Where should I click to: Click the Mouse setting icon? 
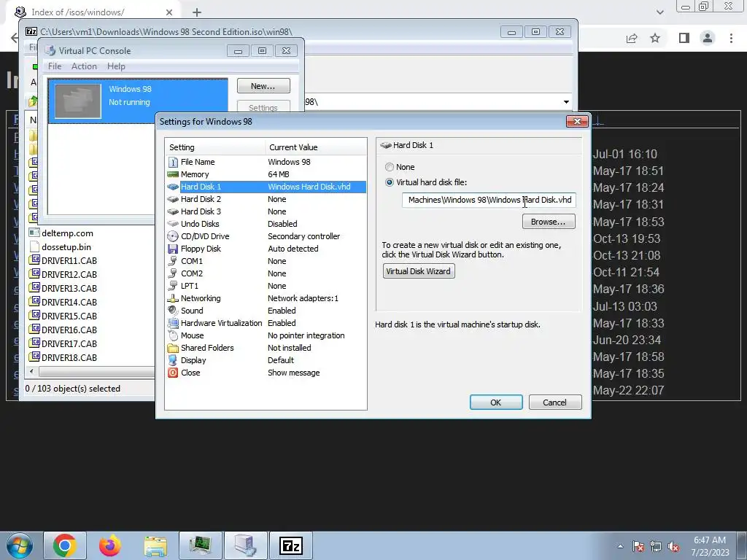[x=173, y=335]
